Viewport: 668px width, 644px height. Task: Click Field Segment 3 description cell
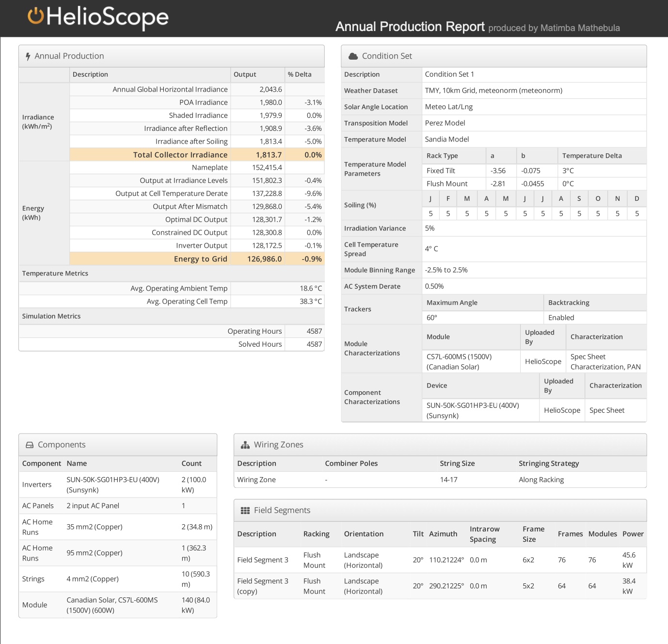tap(263, 560)
